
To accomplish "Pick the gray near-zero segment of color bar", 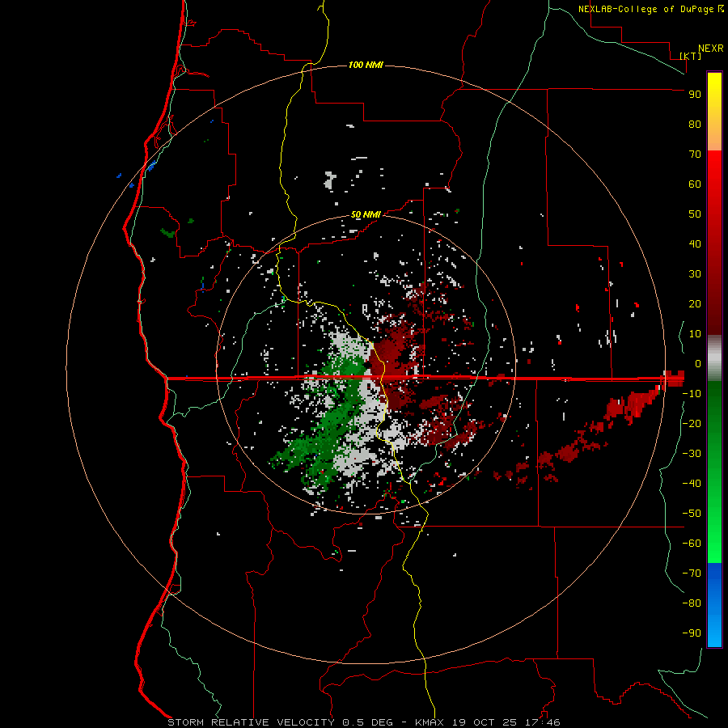I will point(714,358).
